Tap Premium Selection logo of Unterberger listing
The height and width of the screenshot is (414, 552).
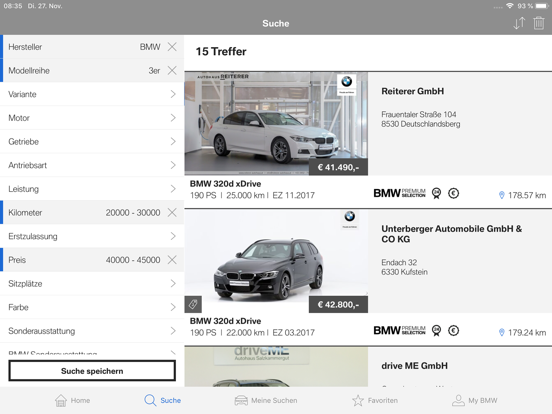point(399,330)
